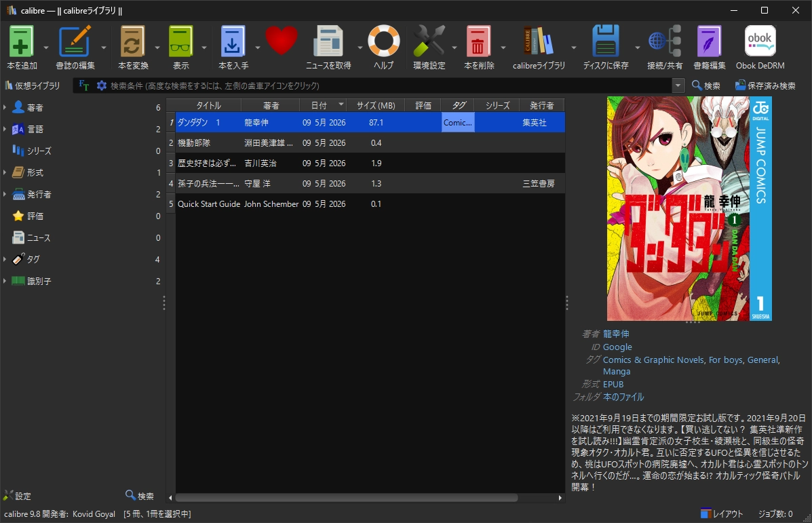This screenshot has width=812, height=523.
Task: Open the dropdown arrow next to 本を追加
Action: 45,47
